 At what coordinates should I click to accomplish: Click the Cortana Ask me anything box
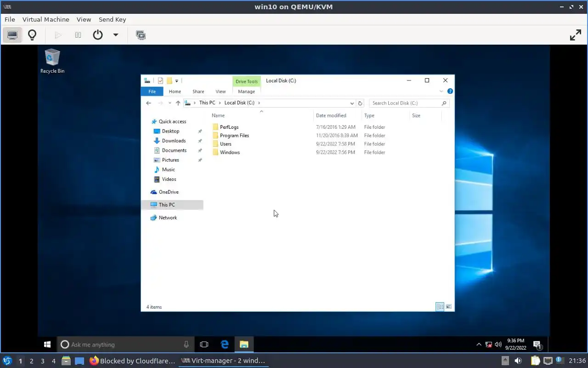coord(126,345)
